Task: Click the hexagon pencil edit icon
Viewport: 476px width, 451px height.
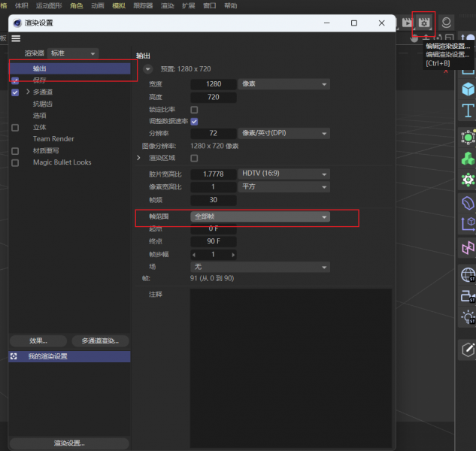Action: [468, 350]
